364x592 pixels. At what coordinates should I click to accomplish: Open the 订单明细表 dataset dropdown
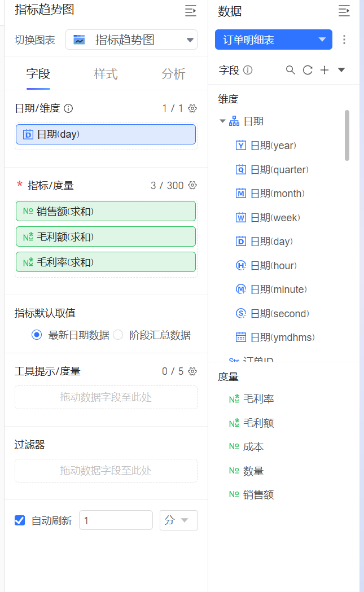[x=273, y=40]
